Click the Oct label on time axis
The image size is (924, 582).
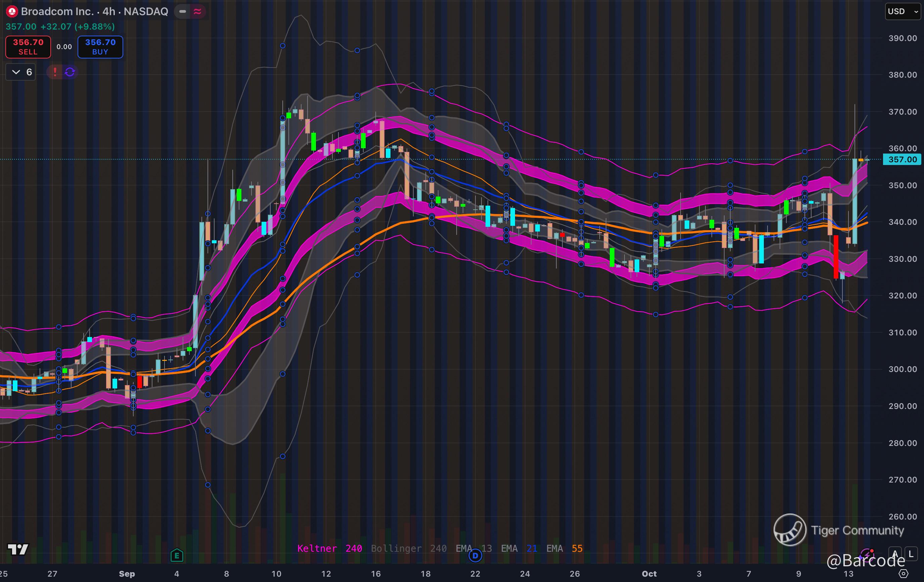pos(649,574)
